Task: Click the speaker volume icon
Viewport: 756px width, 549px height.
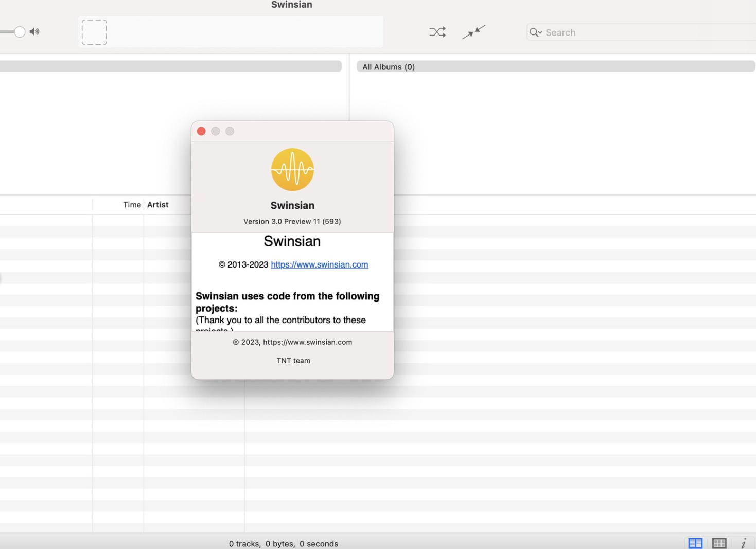Action: [x=34, y=31]
